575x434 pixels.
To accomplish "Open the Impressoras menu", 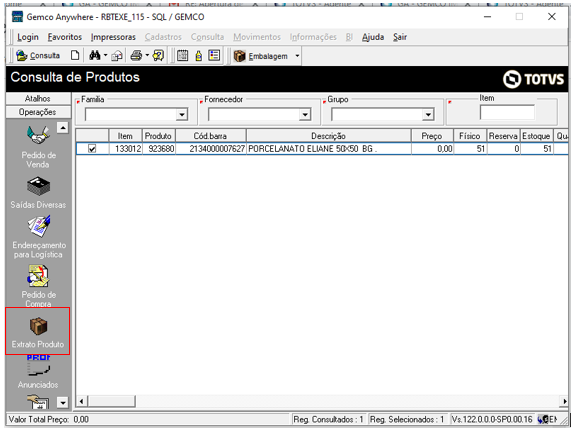I will click(x=113, y=37).
